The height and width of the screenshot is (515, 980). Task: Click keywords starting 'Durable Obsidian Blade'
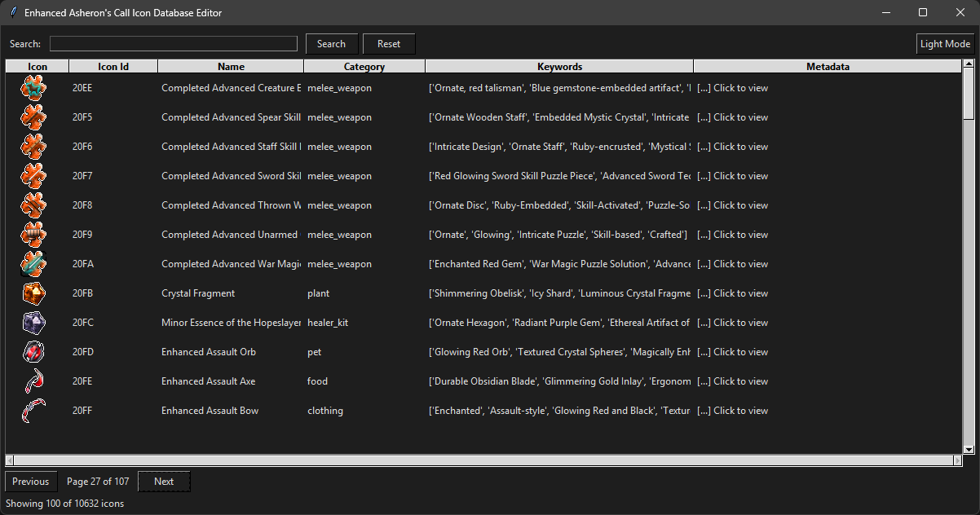click(x=560, y=381)
